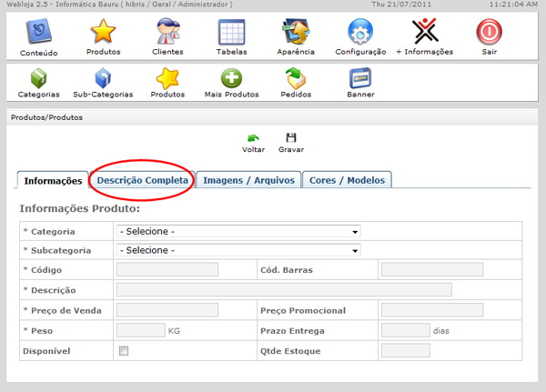Viewport: 546px width, 392px height.
Task: Open the Banner icon
Action: tap(360, 80)
